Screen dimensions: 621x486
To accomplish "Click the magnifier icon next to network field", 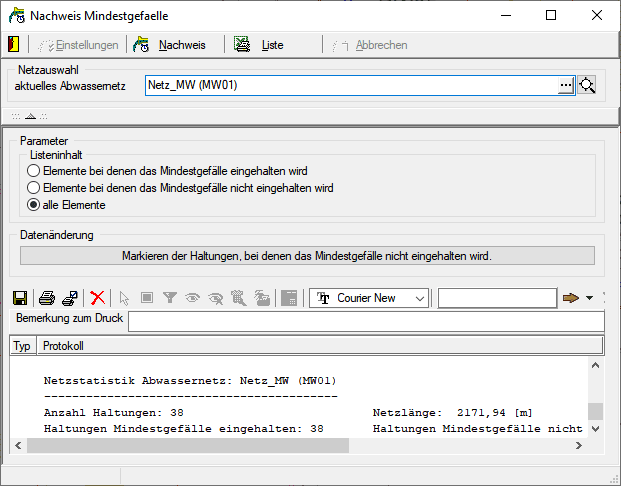I will (x=587, y=86).
